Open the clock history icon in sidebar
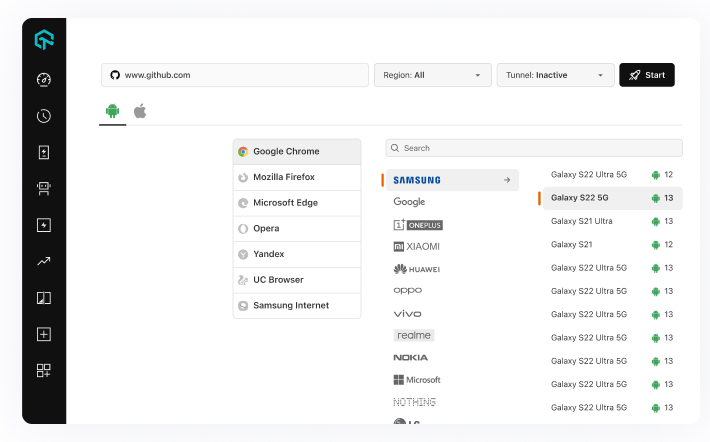Image resolution: width=710 pixels, height=442 pixels. (x=44, y=116)
